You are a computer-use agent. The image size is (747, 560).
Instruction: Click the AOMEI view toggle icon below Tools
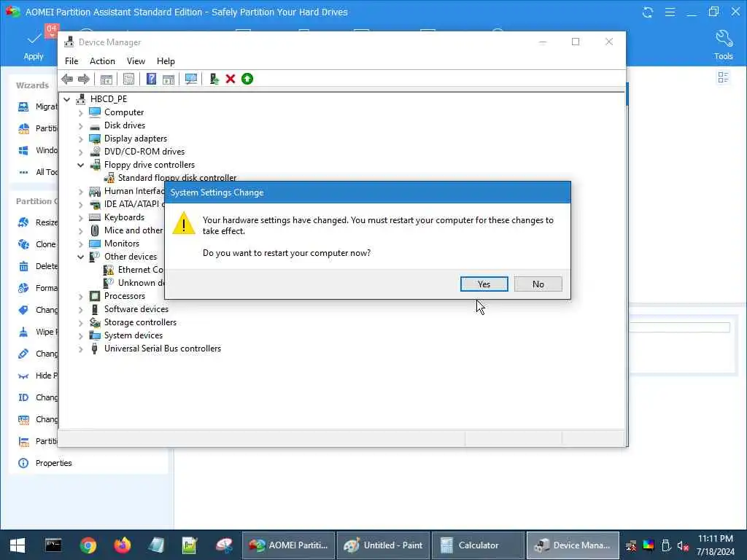pos(723,77)
